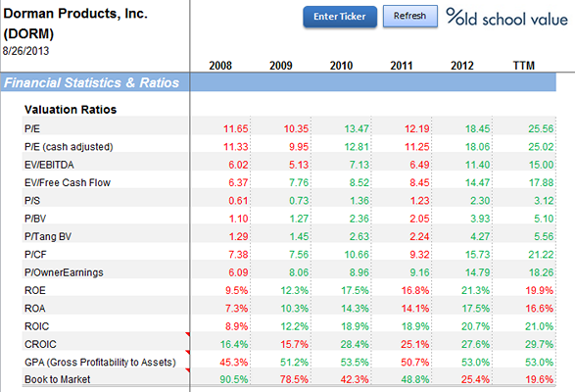Screen dimensions: 575x392
Task: Select the ROIC row label
Action: (x=36, y=326)
